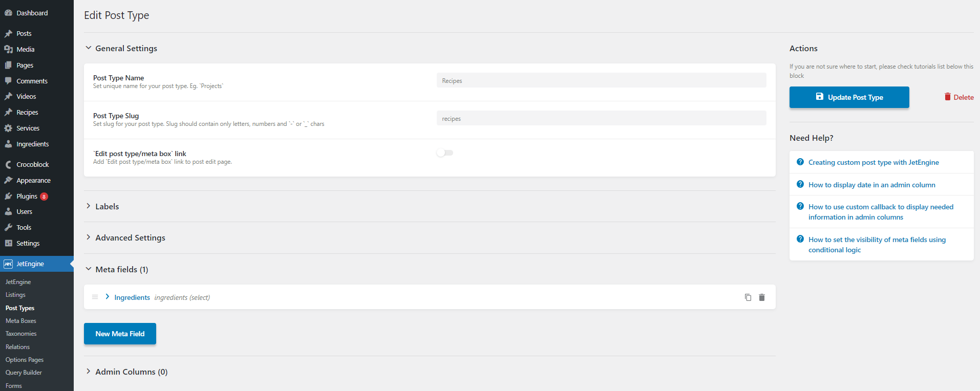Click help icon beside Creating custom post type
This screenshot has width=980, height=391.
tap(800, 162)
